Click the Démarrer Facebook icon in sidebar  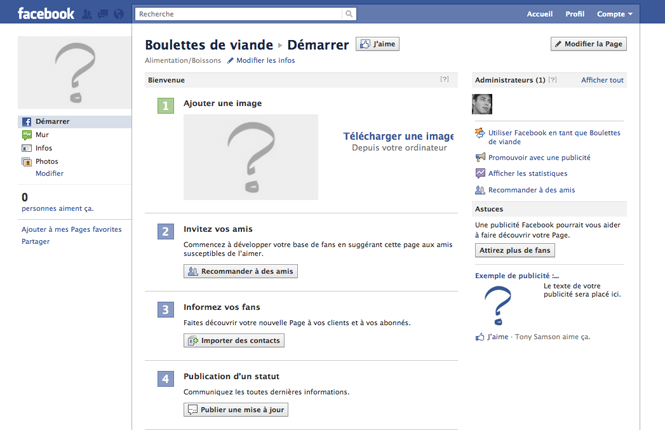[26, 122]
